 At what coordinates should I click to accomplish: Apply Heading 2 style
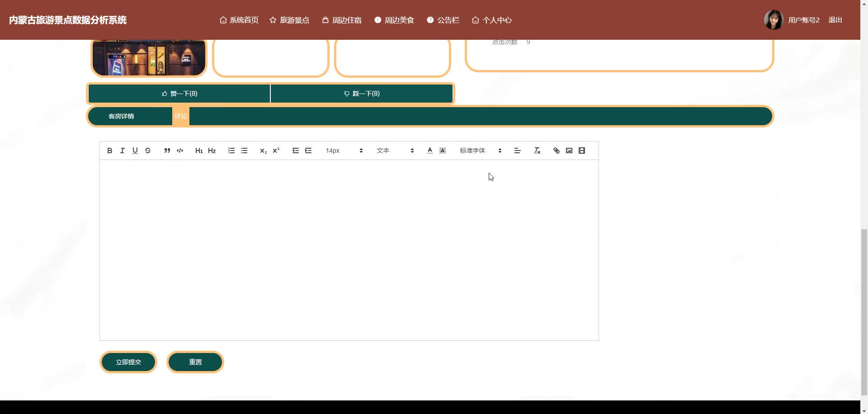212,151
